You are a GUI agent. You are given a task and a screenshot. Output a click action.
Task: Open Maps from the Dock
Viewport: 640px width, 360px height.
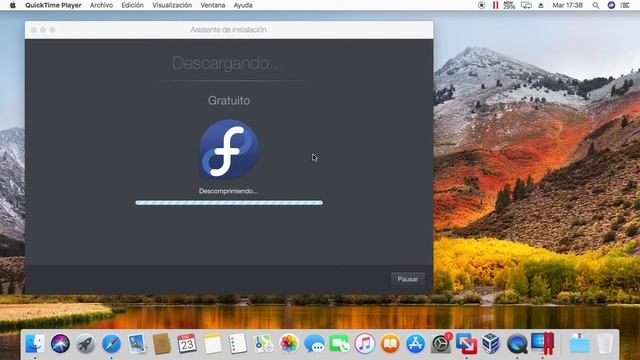(x=263, y=343)
